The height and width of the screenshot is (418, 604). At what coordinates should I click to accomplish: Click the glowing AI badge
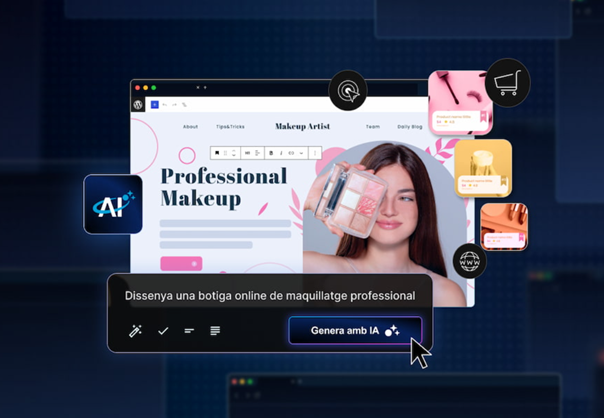point(113,205)
